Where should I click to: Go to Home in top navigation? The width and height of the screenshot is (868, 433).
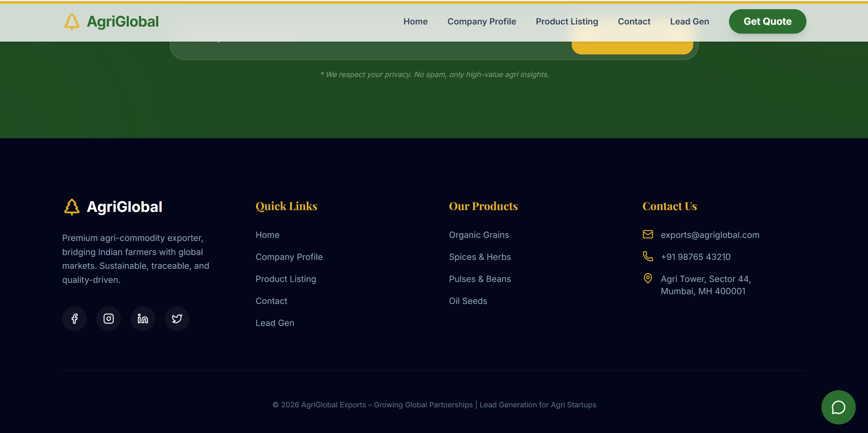pos(415,21)
